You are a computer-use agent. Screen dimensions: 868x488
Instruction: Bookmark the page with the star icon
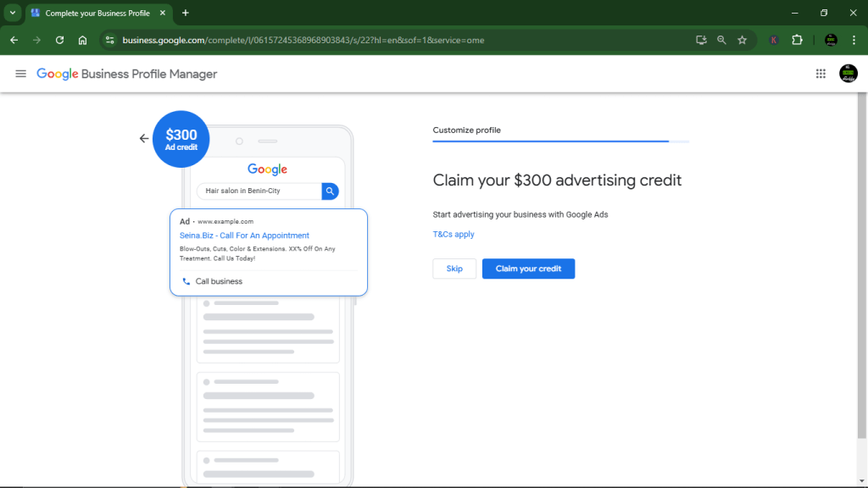[742, 39]
